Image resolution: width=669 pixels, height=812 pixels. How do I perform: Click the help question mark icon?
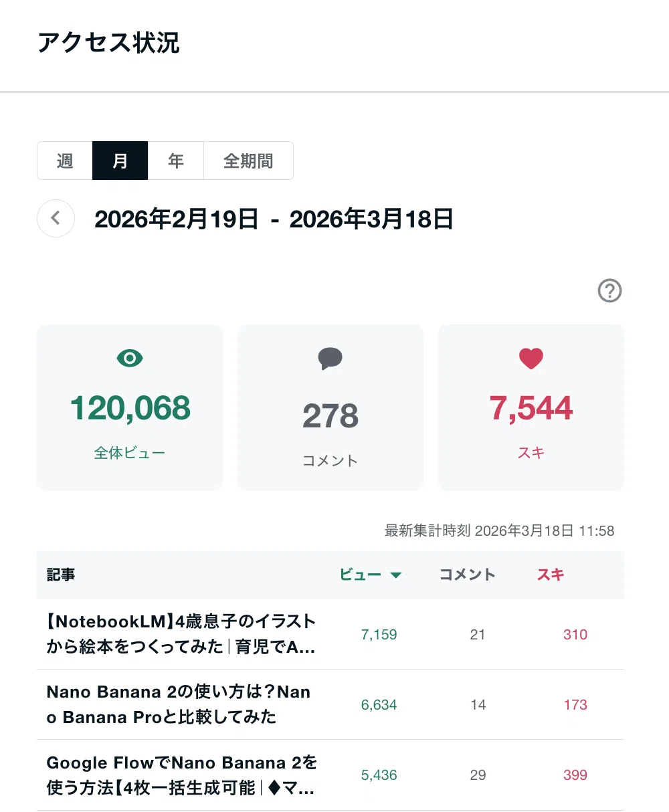[609, 291]
